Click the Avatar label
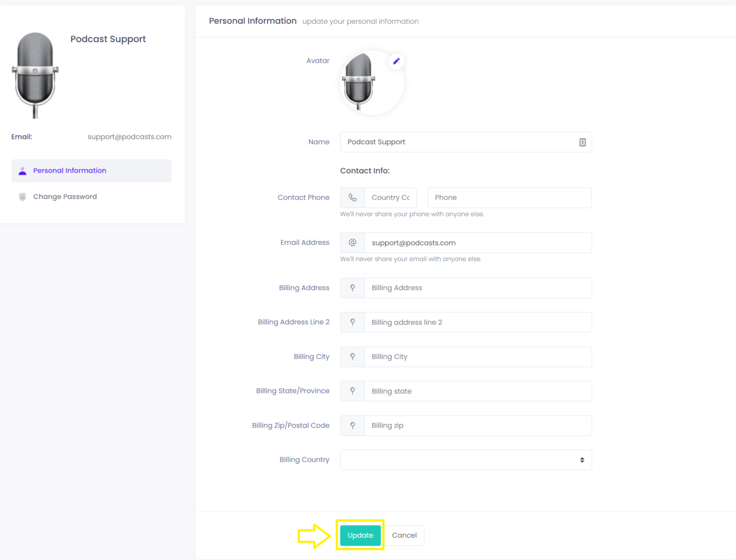Image resolution: width=736 pixels, height=560 pixels. tap(318, 61)
